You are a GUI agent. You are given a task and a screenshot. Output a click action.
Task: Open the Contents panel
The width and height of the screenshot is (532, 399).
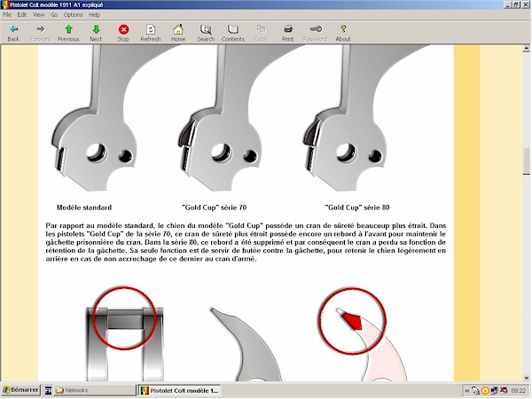232,33
